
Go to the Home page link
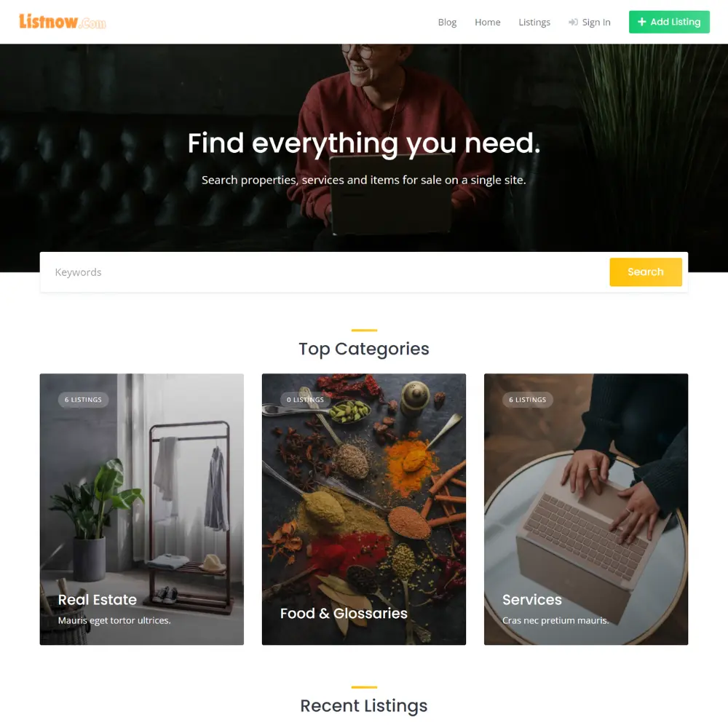(x=488, y=23)
